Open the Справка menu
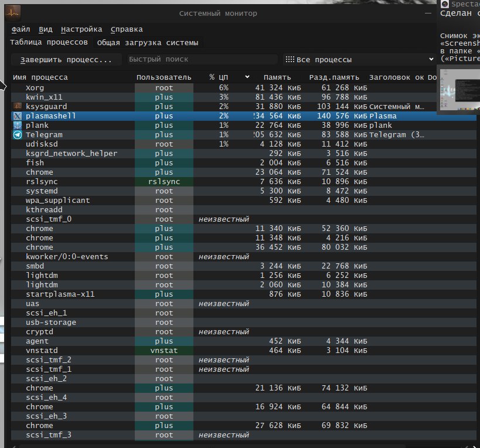 [x=127, y=29]
